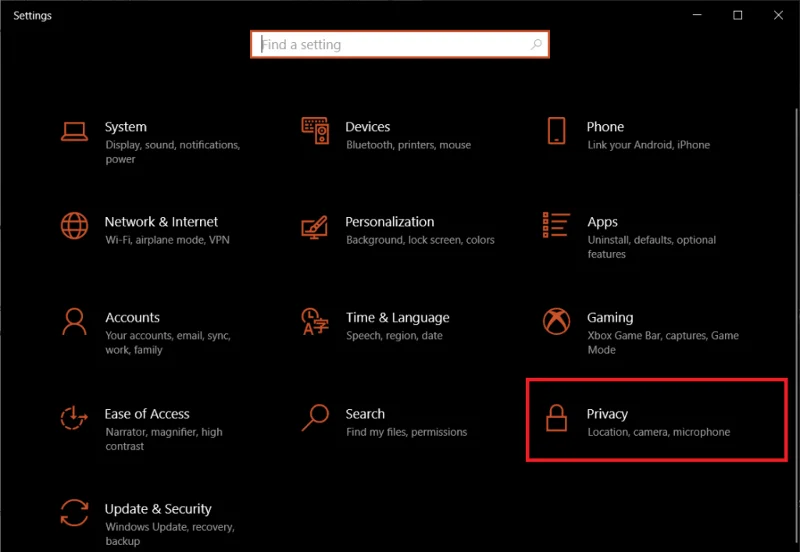The image size is (800, 552).
Task: Open the Gaming heading
Action: pos(610,318)
